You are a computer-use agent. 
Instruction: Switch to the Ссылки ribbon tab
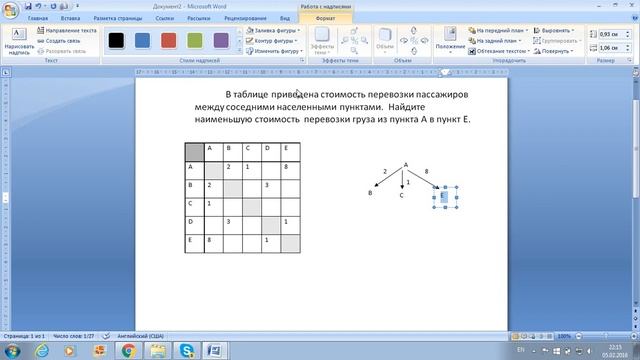click(164, 18)
